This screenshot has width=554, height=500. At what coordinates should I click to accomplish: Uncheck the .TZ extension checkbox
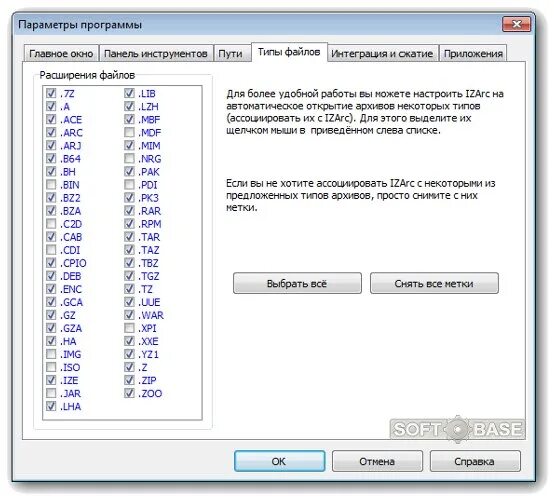pos(129,289)
